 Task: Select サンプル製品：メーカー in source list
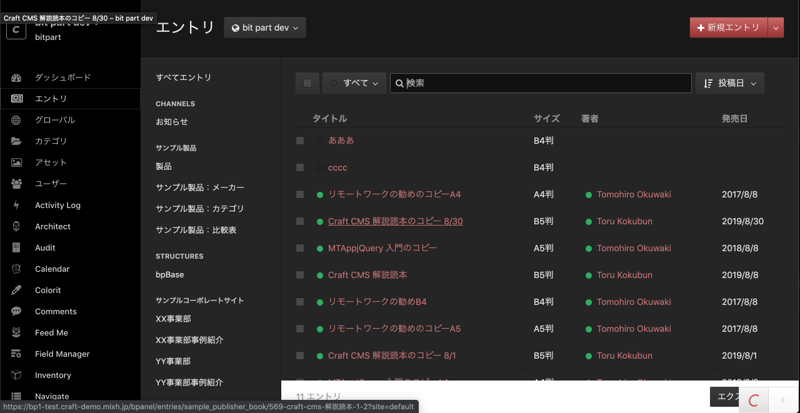(199, 188)
